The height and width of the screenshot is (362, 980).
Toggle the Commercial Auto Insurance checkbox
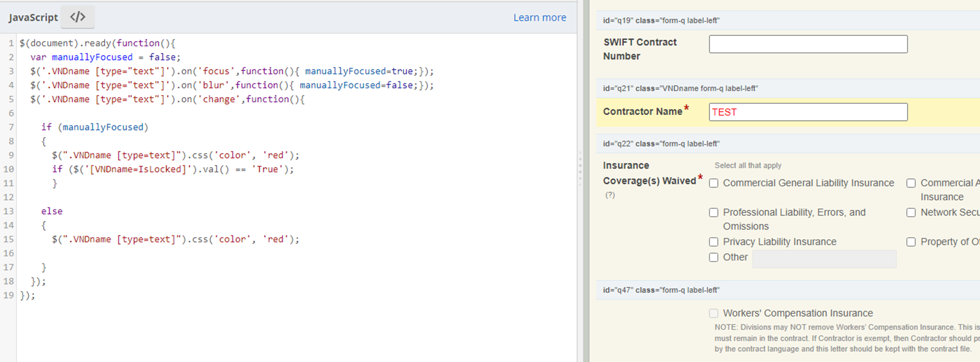coord(911,183)
